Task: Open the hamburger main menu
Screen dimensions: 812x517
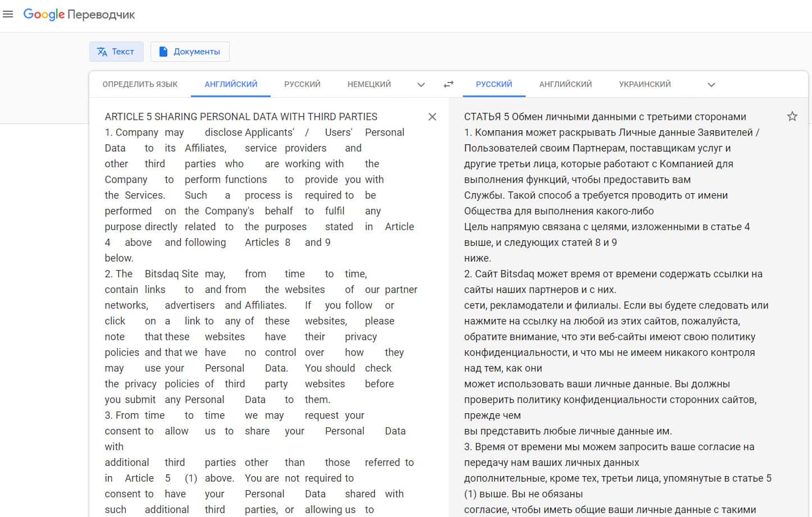Action: [x=8, y=14]
